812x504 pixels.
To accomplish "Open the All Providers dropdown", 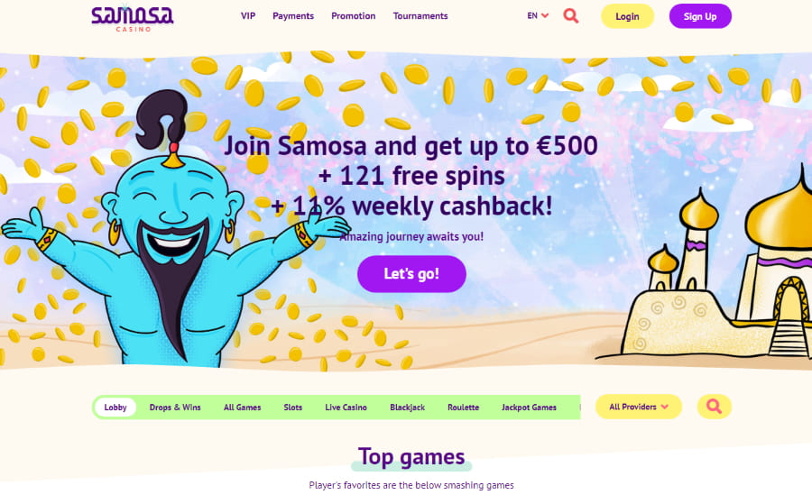I will click(x=639, y=407).
